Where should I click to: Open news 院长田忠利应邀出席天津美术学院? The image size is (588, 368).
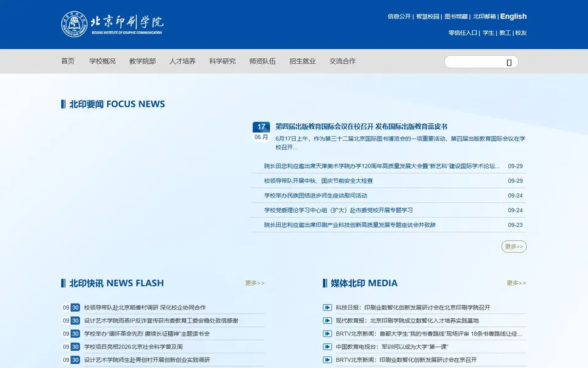click(x=382, y=166)
